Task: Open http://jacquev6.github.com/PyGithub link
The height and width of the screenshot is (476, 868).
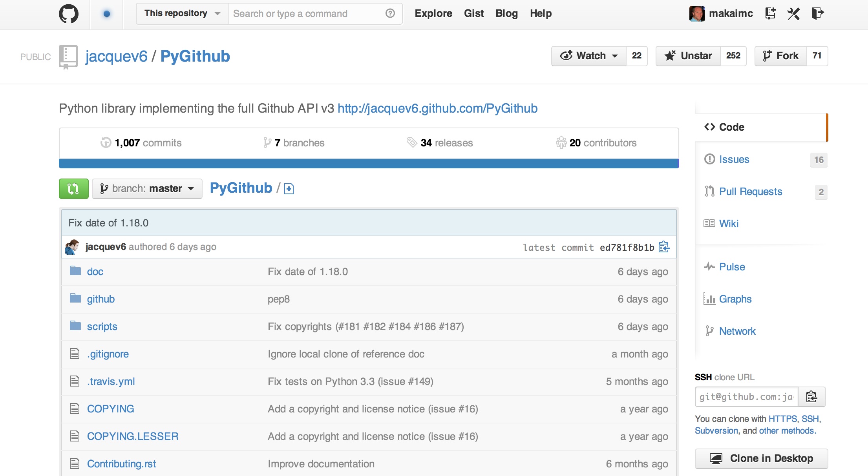Action: (437, 108)
